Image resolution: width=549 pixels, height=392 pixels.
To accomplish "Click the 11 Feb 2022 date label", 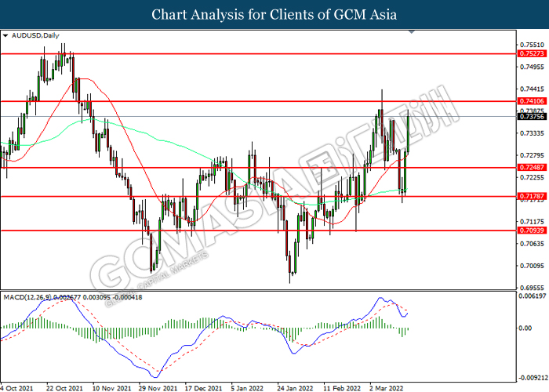I will 342,388.
